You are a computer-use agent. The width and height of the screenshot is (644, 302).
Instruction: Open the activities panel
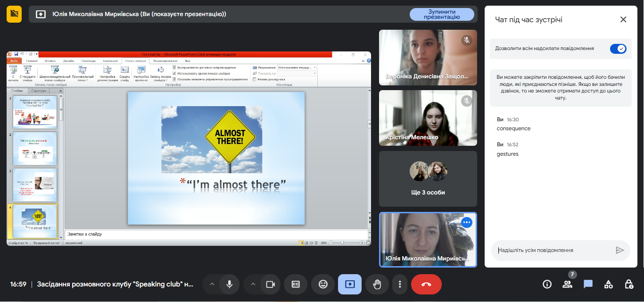click(609, 284)
